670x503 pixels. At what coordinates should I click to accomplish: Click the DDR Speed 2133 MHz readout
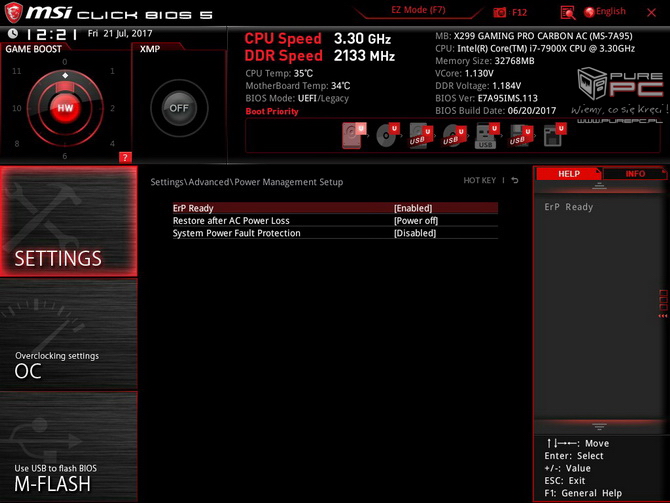(319, 56)
